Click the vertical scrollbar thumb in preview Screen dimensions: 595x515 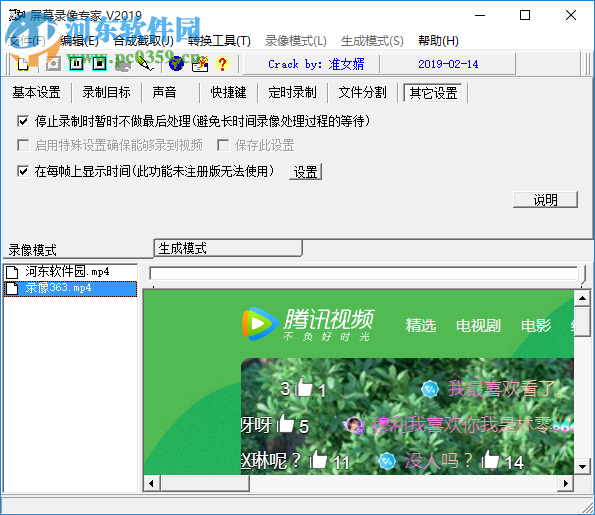pyautogui.click(x=582, y=322)
